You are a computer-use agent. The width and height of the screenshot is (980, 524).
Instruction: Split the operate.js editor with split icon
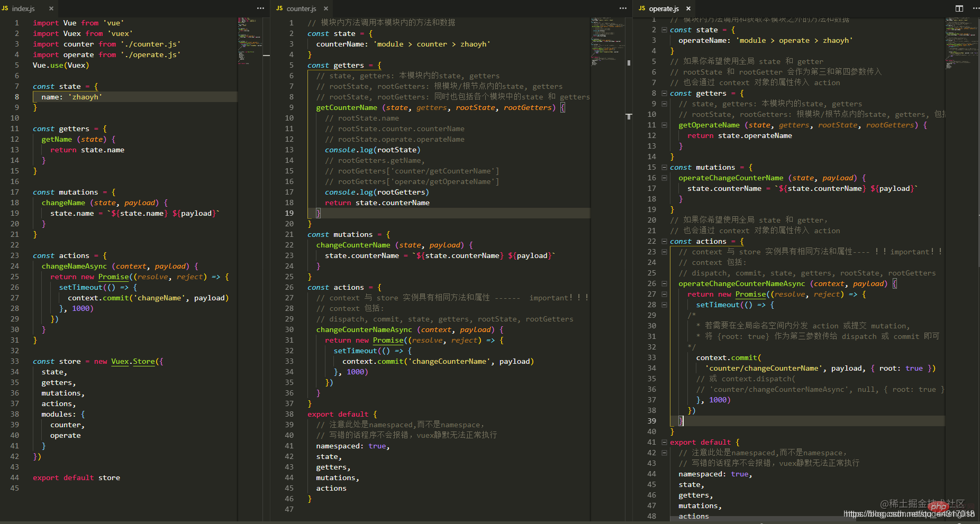click(x=959, y=8)
